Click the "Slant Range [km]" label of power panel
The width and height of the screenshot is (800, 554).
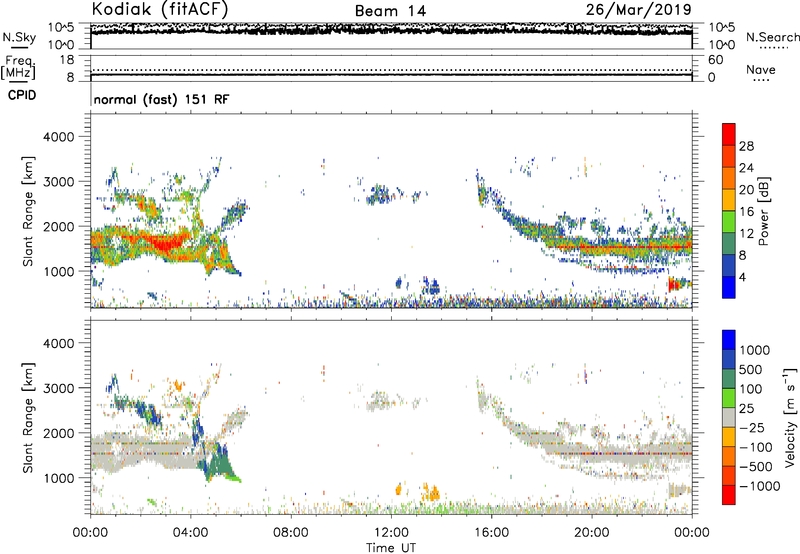(28, 211)
